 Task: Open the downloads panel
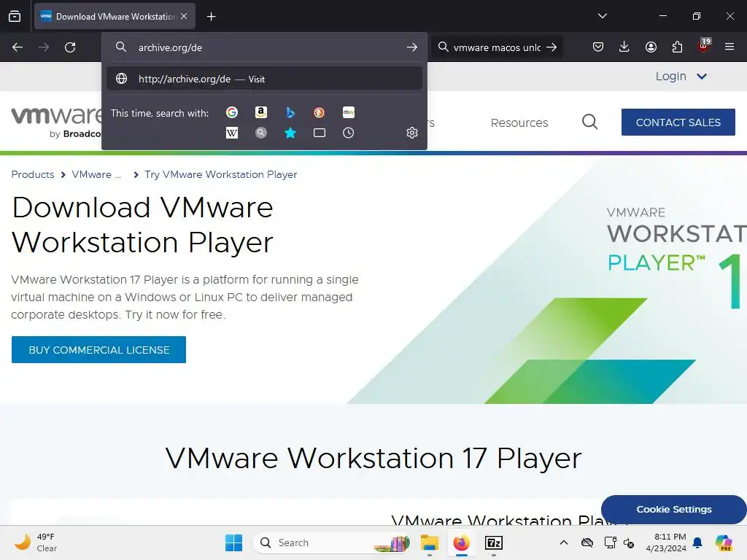pyautogui.click(x=624, y=47)
